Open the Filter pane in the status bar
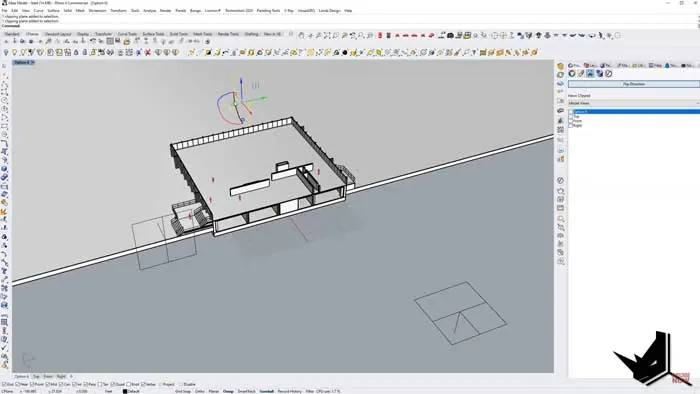 [310, 391]
